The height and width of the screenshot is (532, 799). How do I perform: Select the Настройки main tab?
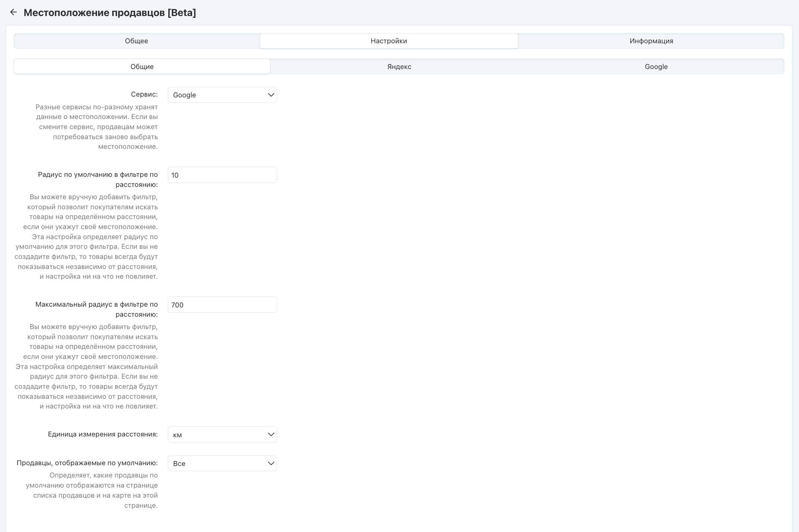[x=389, y=41]
